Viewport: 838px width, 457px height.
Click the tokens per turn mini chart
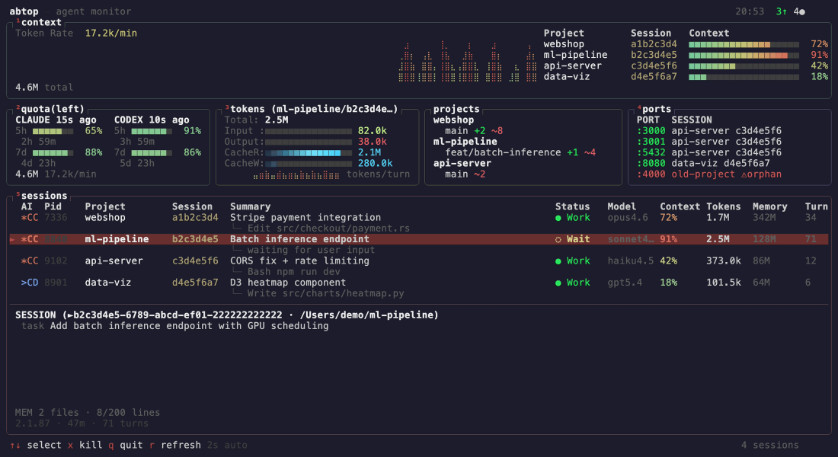[x=297, y=174]
